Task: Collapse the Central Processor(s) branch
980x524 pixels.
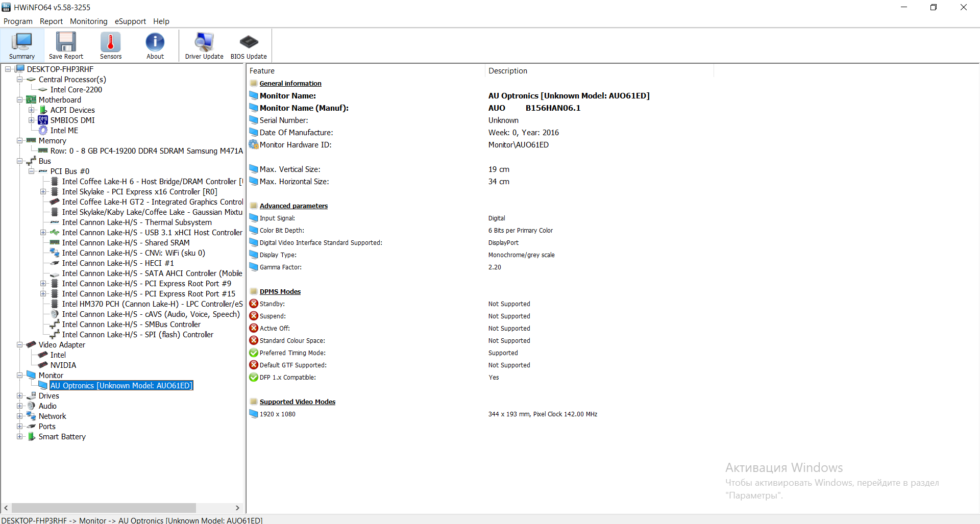Action: (x=20, y=80)
